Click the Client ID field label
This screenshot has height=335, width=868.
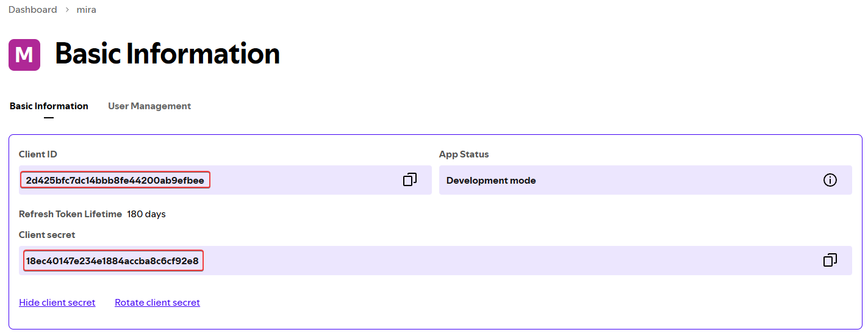click(38, 154)
